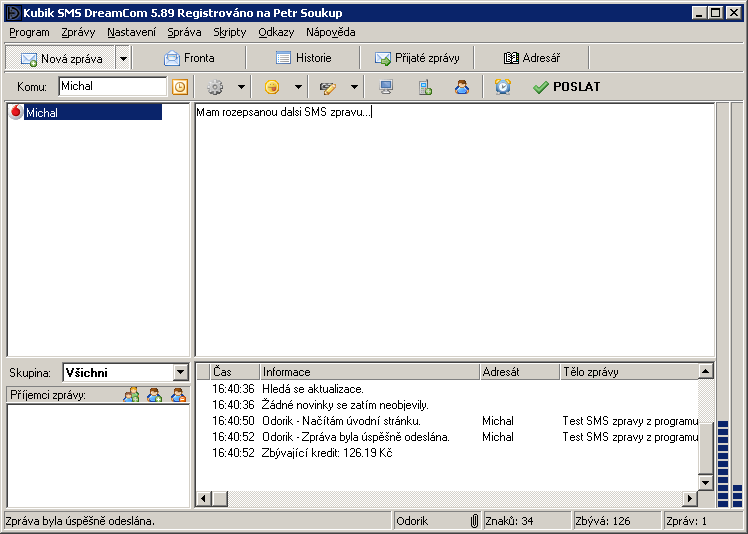The width and height of the screenshot is (748, 534).
Task: Click the smiley emoticon icon
Action: pyautogui.click(x=272, y=87)
